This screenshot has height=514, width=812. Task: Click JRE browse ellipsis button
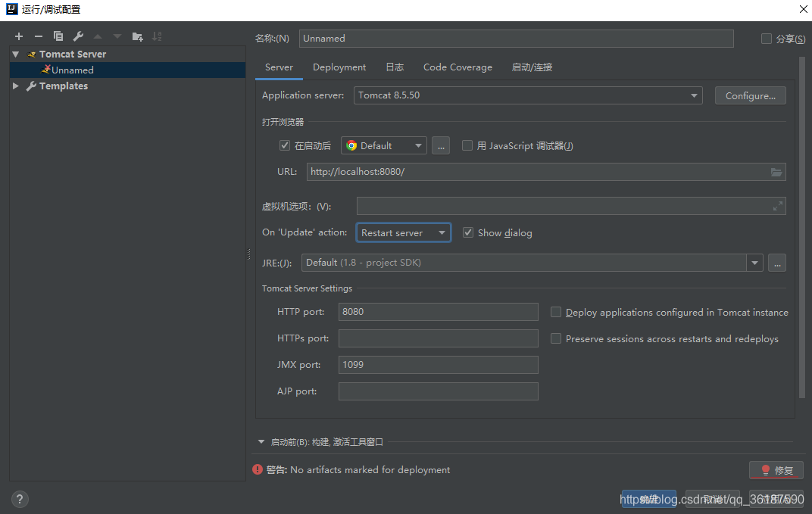pyautogui.click(x=777, y=263)
